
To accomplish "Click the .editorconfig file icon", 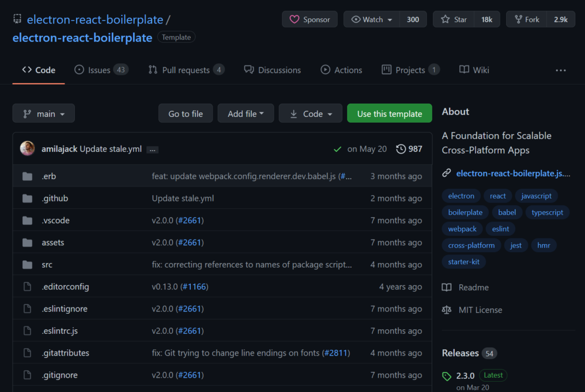I will 27,286.
